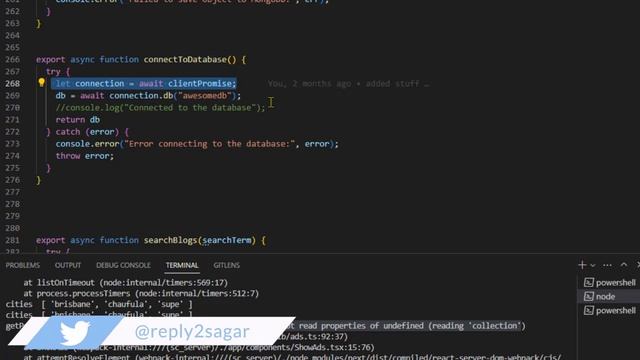
Task: Click the node:internal/timers:569:17 reference
Action: tap(165, 282)
